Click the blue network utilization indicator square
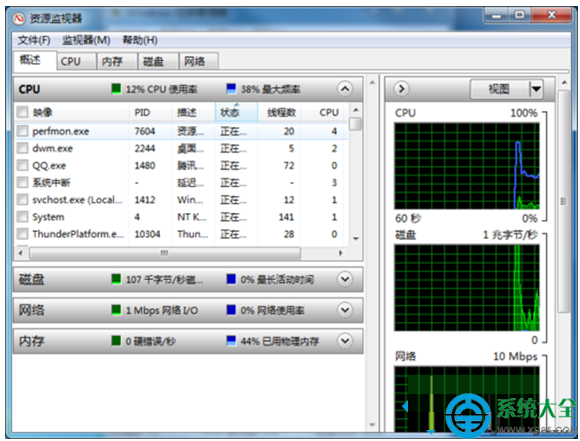Viewport: 580px width, 441px height. pyautogui.click(x=231, y=310)
